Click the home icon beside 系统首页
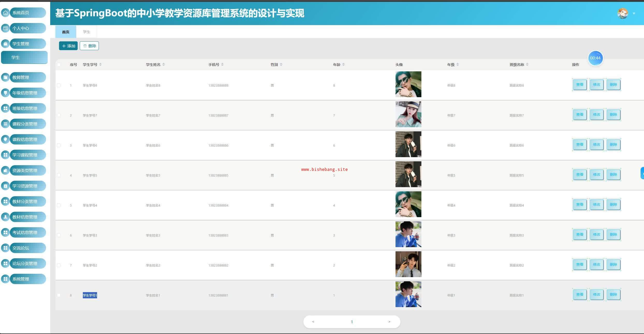 pos(5,13)
